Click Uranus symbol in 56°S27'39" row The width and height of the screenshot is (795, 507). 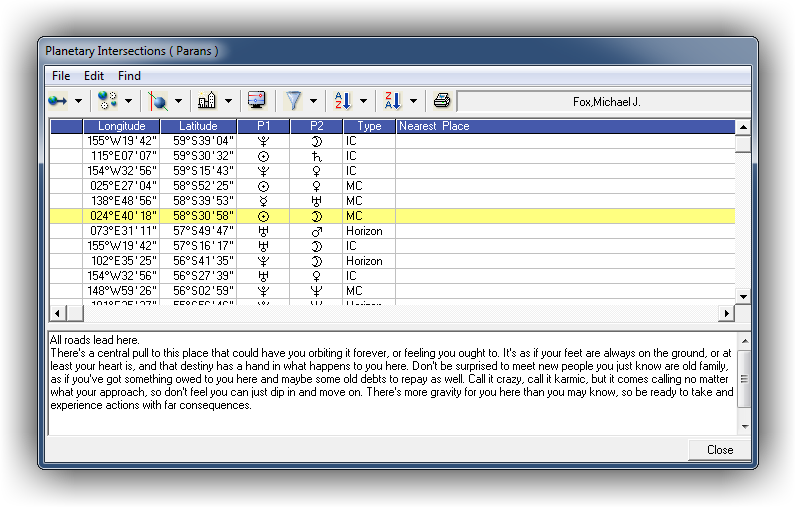pos(263,276)
